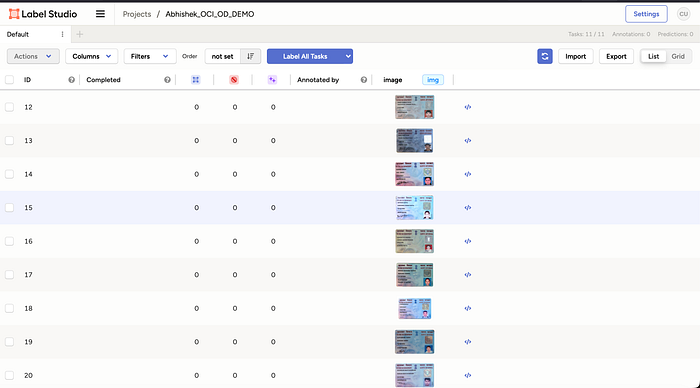Click task ID 17 cell
Image resolution: width=700 pixels, height=388 pixels.
29,275
